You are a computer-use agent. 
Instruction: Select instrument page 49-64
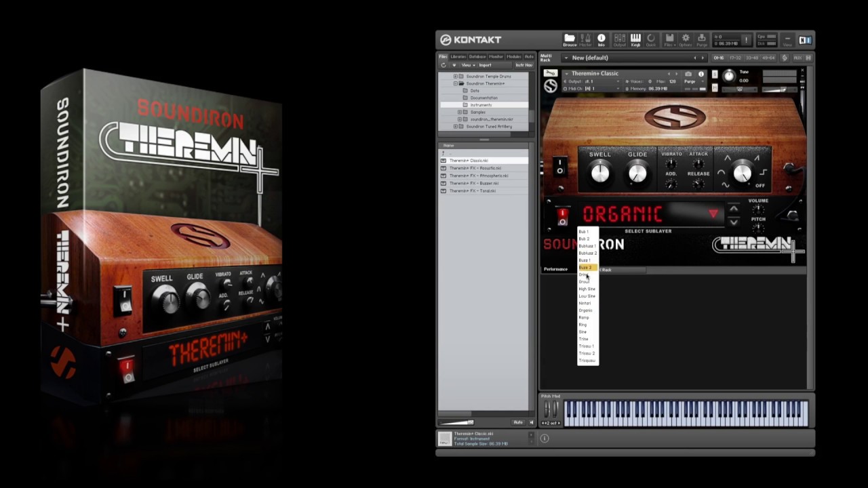(768, 58)
